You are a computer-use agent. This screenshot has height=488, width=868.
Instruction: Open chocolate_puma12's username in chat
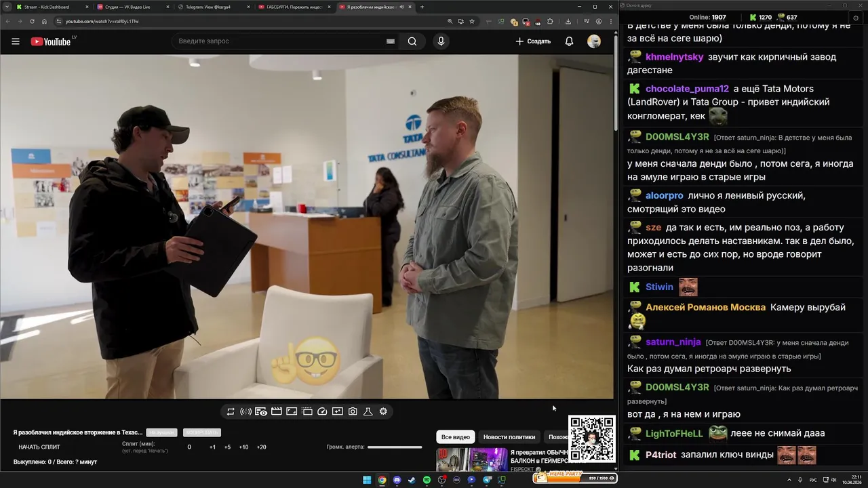687,89
